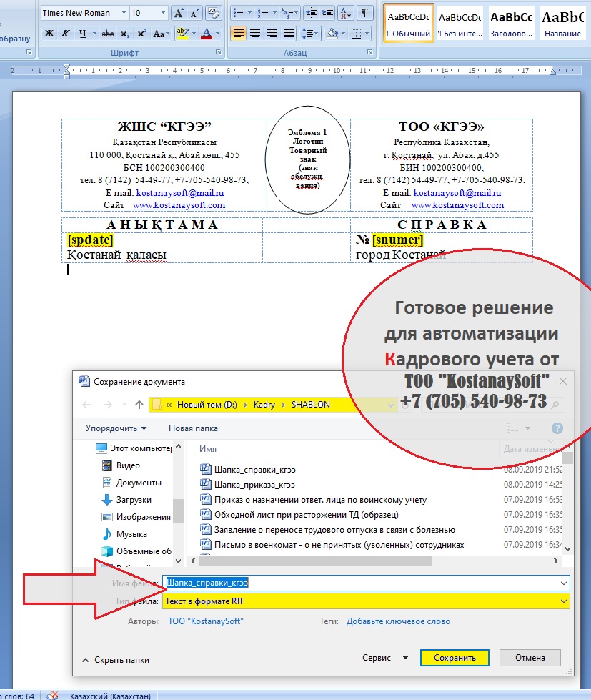The height and width of the screenshot is (700, 591).
Task: Expand the underline style dropdown arrow
Action: point(94,34)
